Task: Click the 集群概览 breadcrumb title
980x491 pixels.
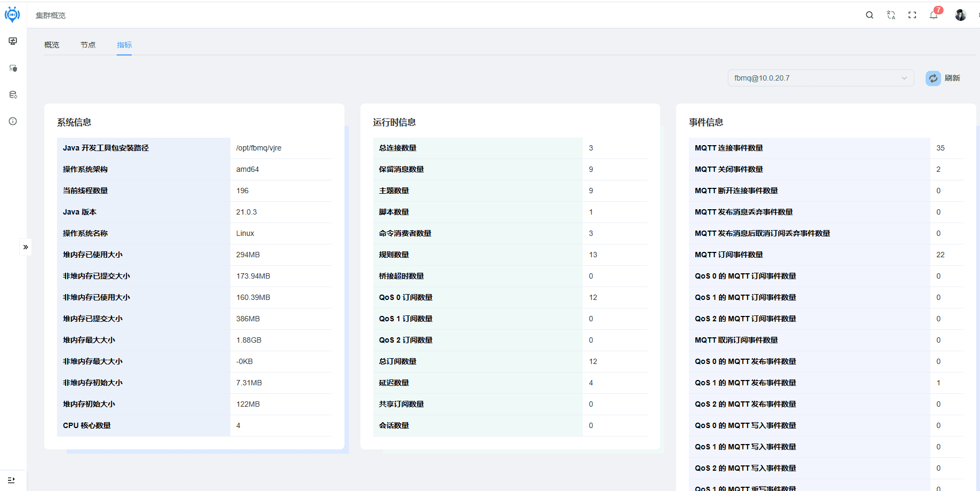Action: click(x=51, y=15)
